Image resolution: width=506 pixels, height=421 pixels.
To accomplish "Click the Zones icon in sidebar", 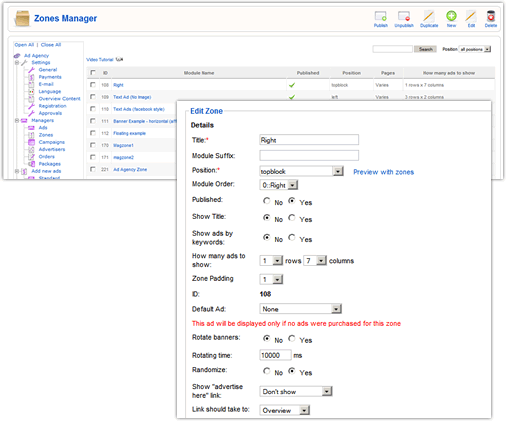I will point(31,135).
